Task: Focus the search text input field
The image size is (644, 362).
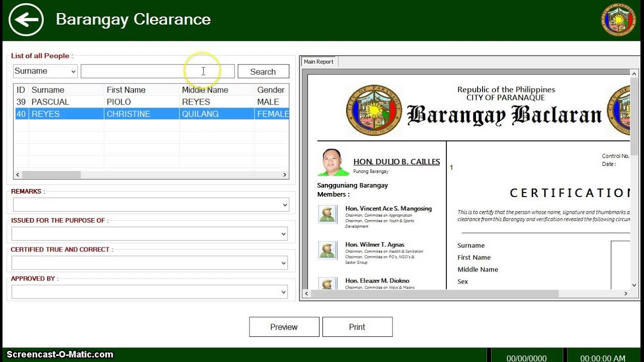Action: [157, 71]
